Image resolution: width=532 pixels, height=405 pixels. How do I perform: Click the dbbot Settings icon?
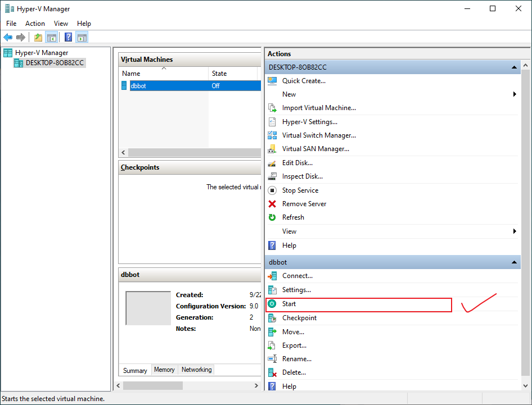point(272,290)
